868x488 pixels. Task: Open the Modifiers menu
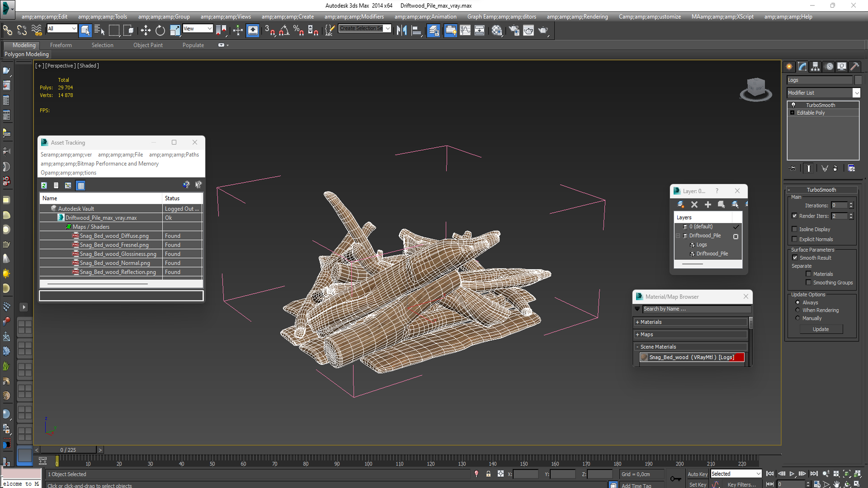[354, 17]
